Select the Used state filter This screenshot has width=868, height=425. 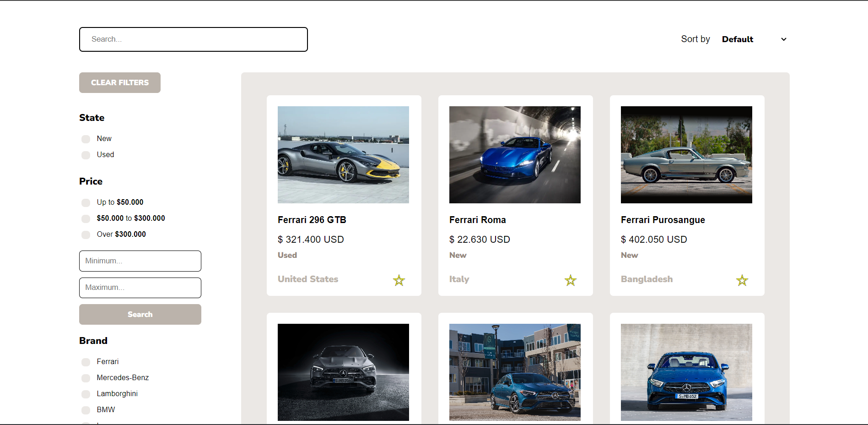86,155
